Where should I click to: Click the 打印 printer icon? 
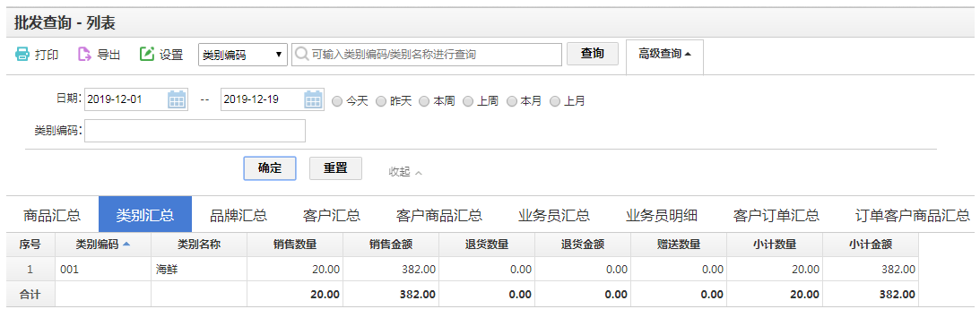tap(22, 55)
